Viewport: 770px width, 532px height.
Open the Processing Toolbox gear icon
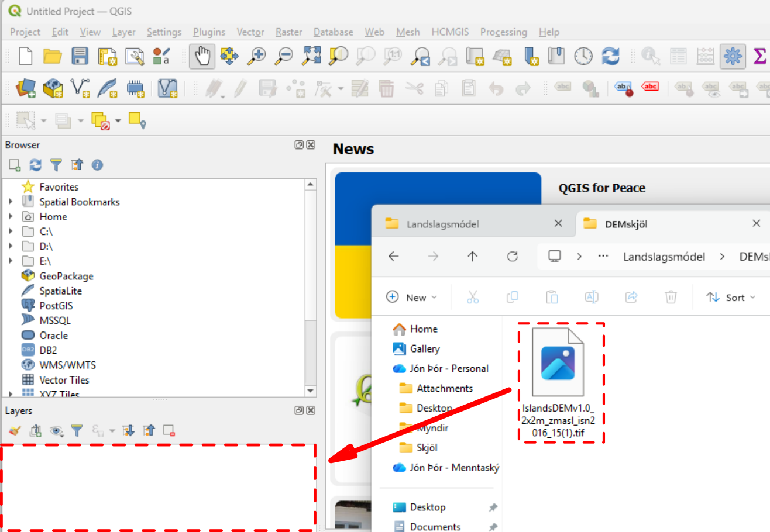pyautogui.click(x=732, y=56)
